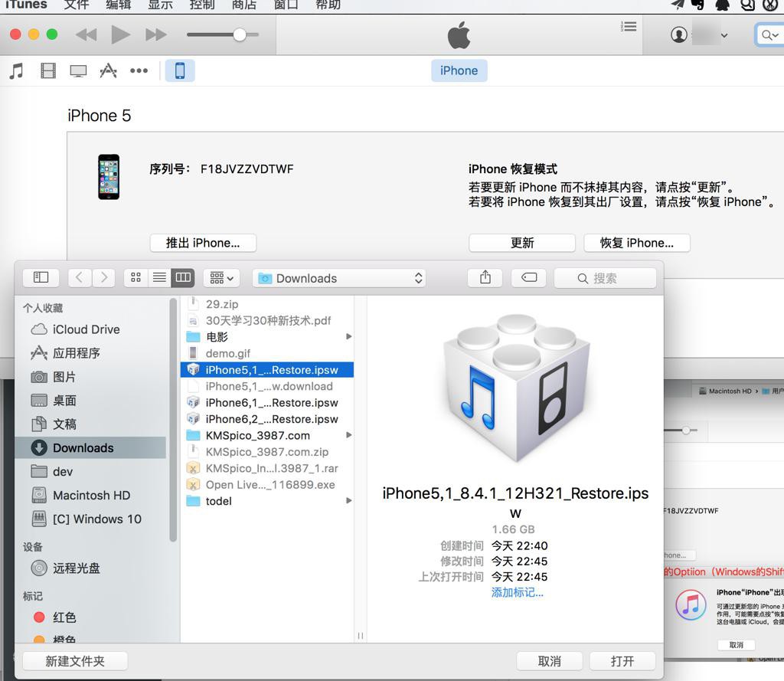Switch file dialog to list view
Viewport: 784px width, 681px height.
[159, 277]
